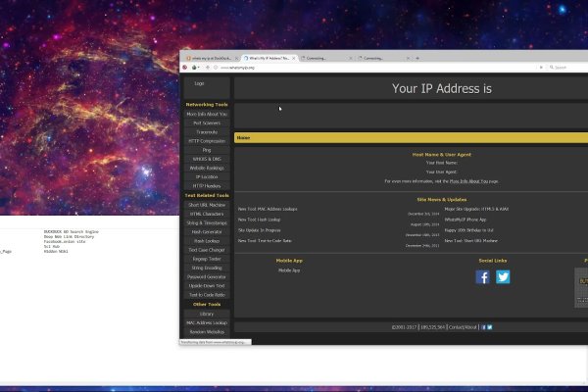Open the Short URL Machine tool
This screenshot has width=588, height=392.
coord(207,205)
